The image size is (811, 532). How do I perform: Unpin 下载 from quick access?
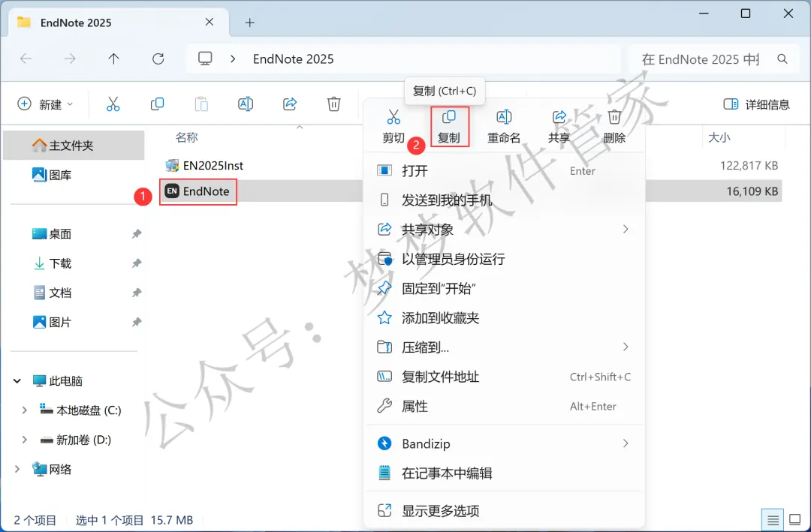(137, 263)
